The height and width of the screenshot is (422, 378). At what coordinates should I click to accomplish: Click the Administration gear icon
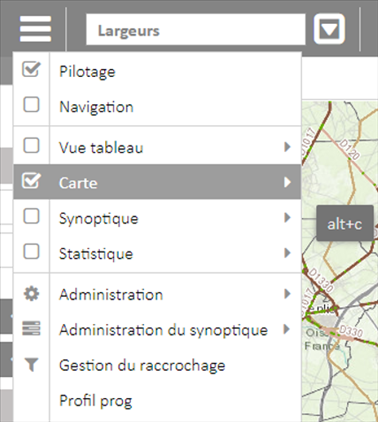click(31, 294)
